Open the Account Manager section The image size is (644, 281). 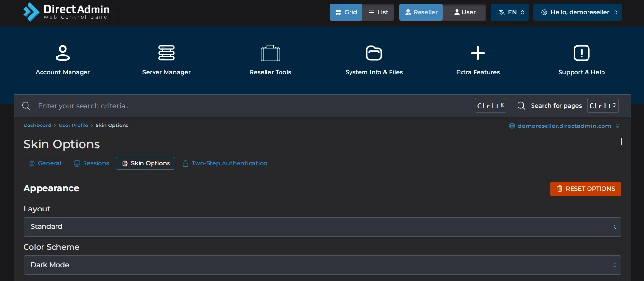[63, 59]
